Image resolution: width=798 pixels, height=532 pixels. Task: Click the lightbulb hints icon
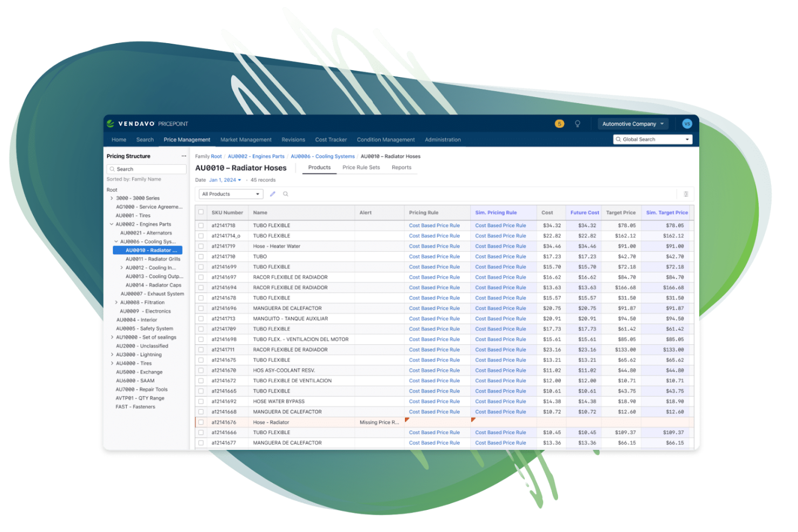[577, 123]
